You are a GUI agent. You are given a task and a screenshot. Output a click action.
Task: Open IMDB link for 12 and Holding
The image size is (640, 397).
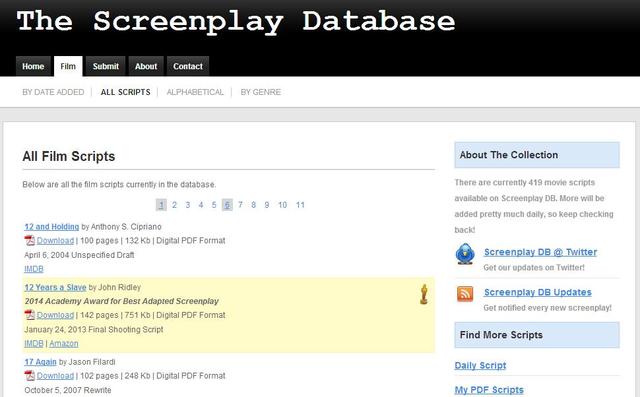tap(34, 269)
